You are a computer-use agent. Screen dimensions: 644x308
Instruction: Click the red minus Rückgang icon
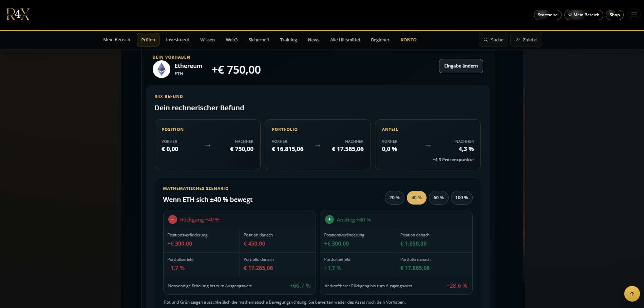pos(173,219)
